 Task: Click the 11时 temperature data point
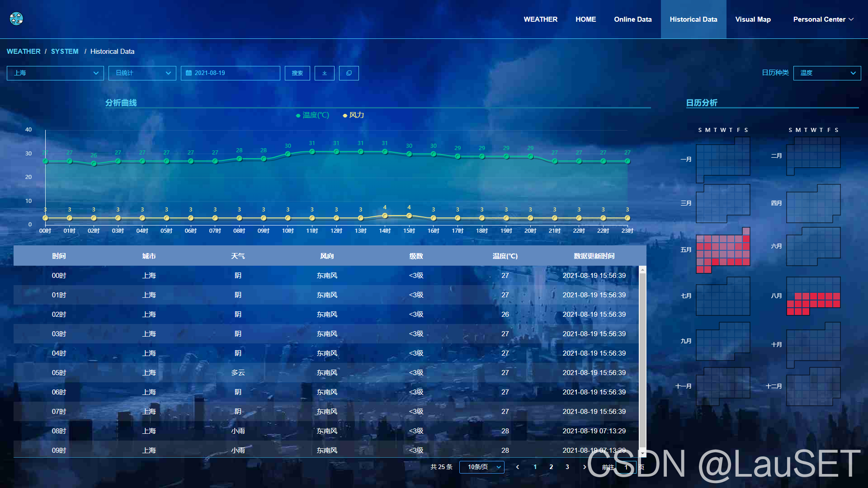pyautogui.click(x=312, y=152)
